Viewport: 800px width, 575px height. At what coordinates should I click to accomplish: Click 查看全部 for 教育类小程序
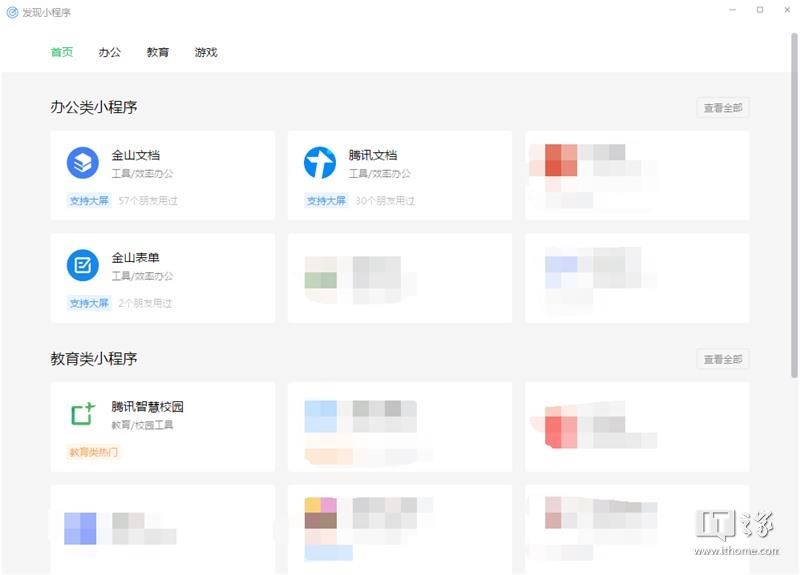tap(723, 359)
